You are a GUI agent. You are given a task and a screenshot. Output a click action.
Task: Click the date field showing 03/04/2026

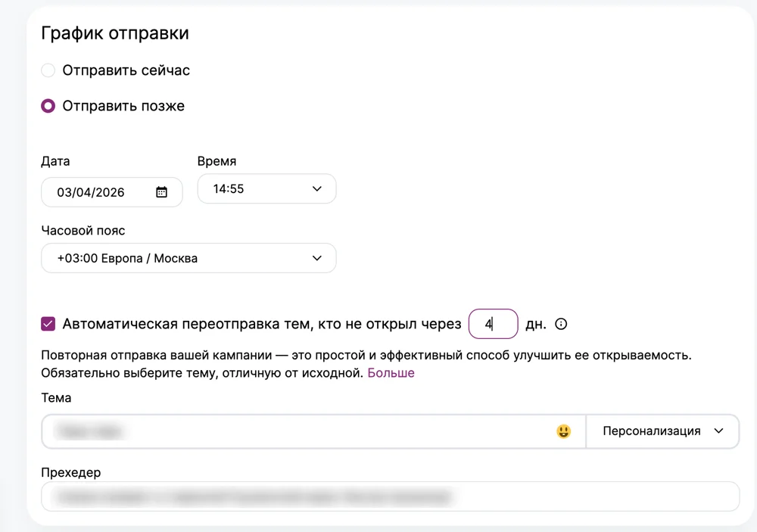tap(112, 192)
